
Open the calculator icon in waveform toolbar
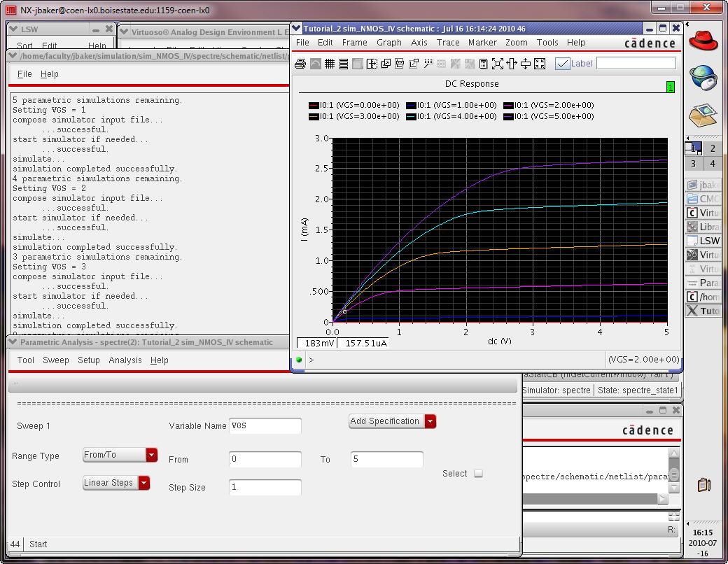click(483, 64)
